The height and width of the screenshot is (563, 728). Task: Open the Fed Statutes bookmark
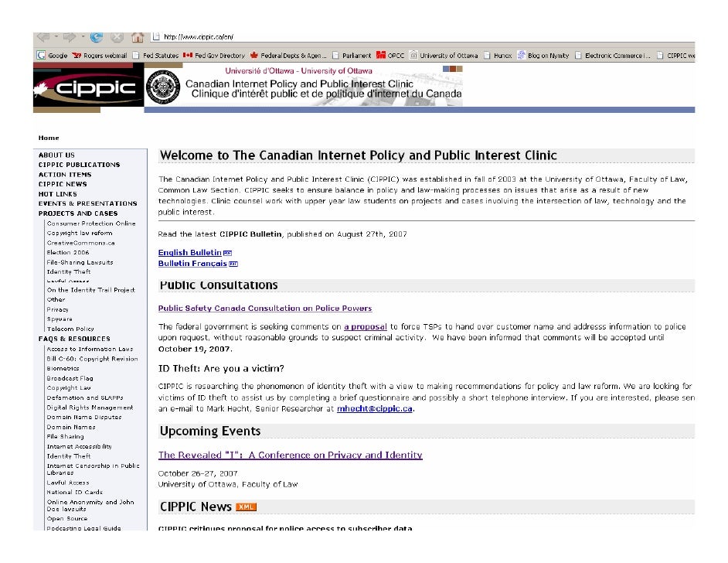pos(155,55)
